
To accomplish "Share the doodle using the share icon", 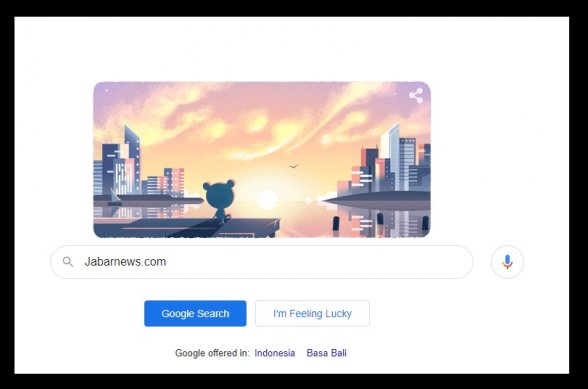I will [x=416, y=95].
